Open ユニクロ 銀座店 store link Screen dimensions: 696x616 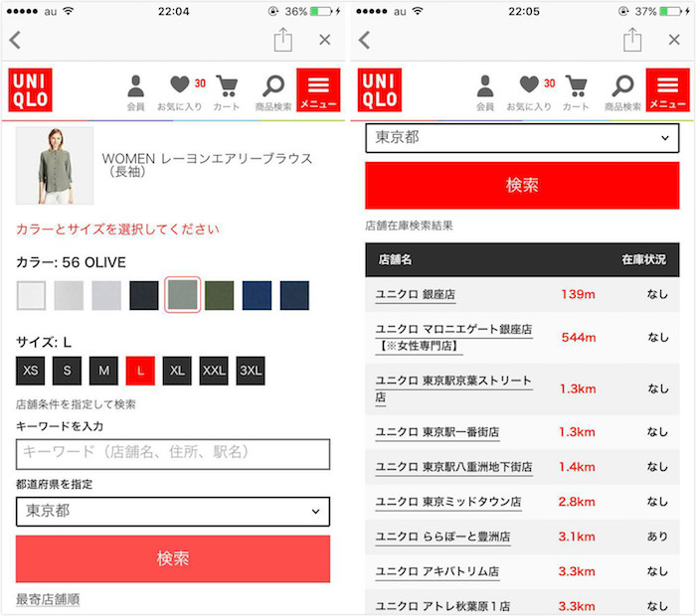point(416,294)
